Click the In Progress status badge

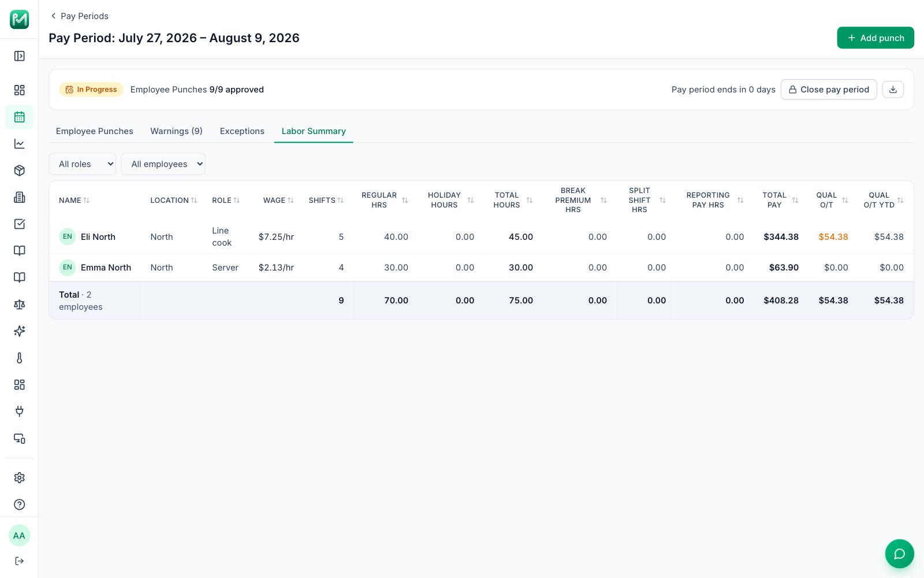pos(91,90)
